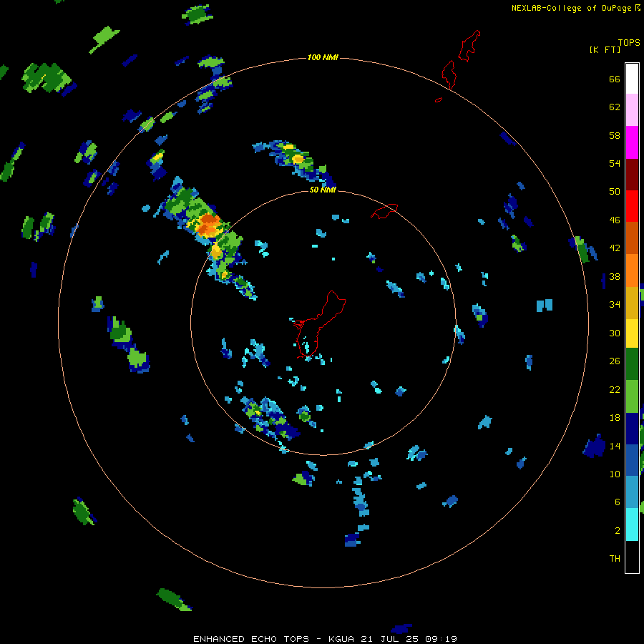Click the legend value "38"
The width and height of the screenshot is (644, 644).
[x=615, y=277]
